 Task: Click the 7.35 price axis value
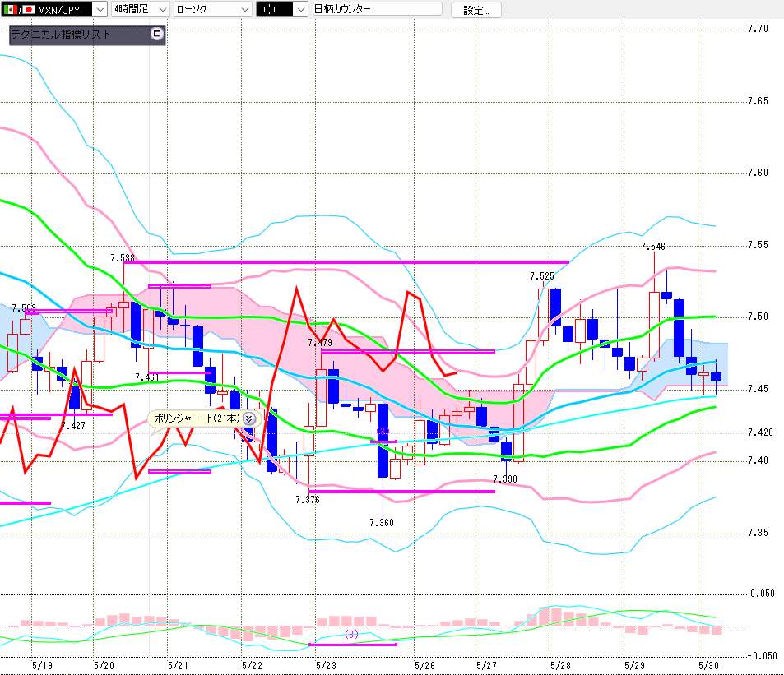758,533
